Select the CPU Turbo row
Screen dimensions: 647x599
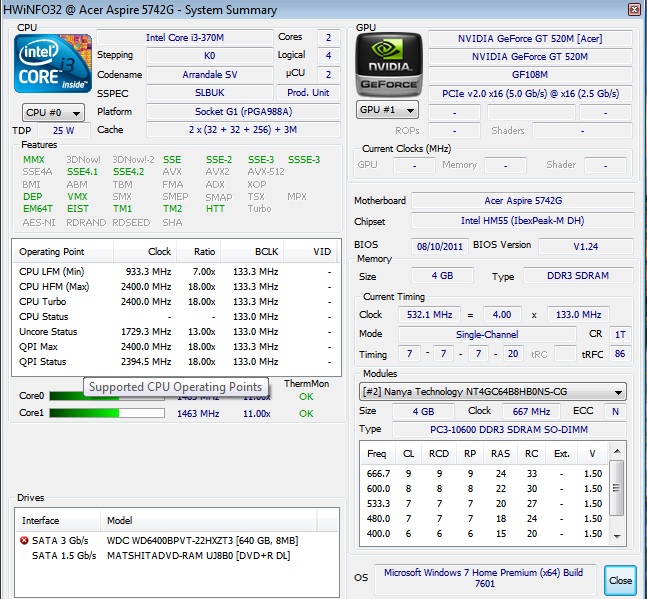click(x=176, y=302)
